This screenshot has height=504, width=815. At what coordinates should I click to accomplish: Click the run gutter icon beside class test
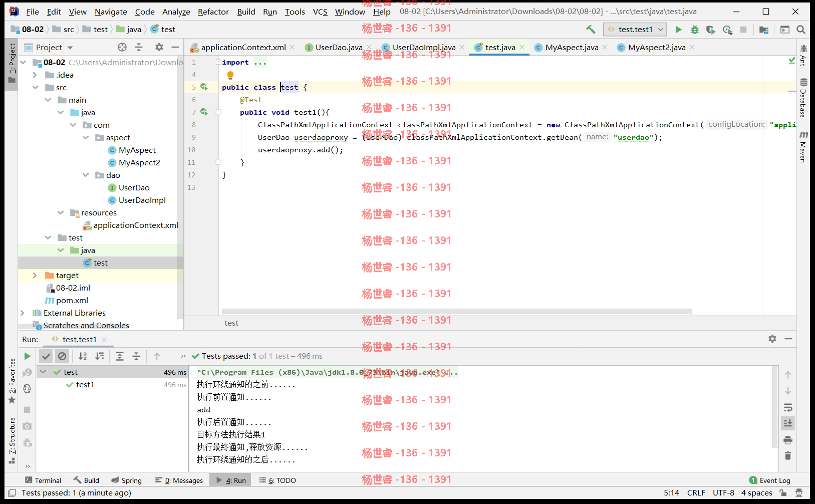pos(204,87)
